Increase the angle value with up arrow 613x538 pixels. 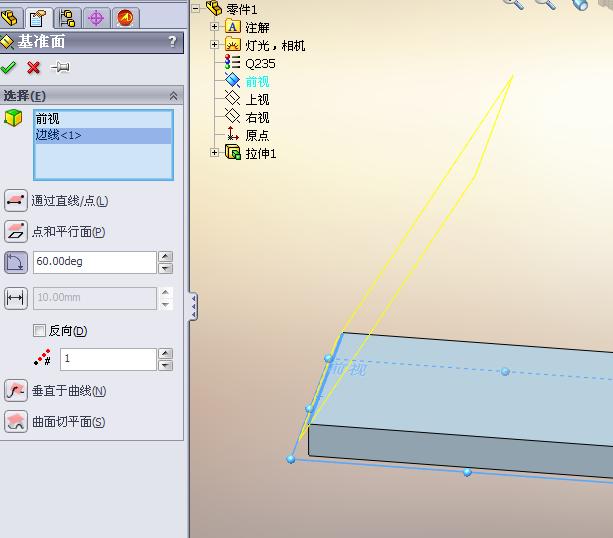166,256
